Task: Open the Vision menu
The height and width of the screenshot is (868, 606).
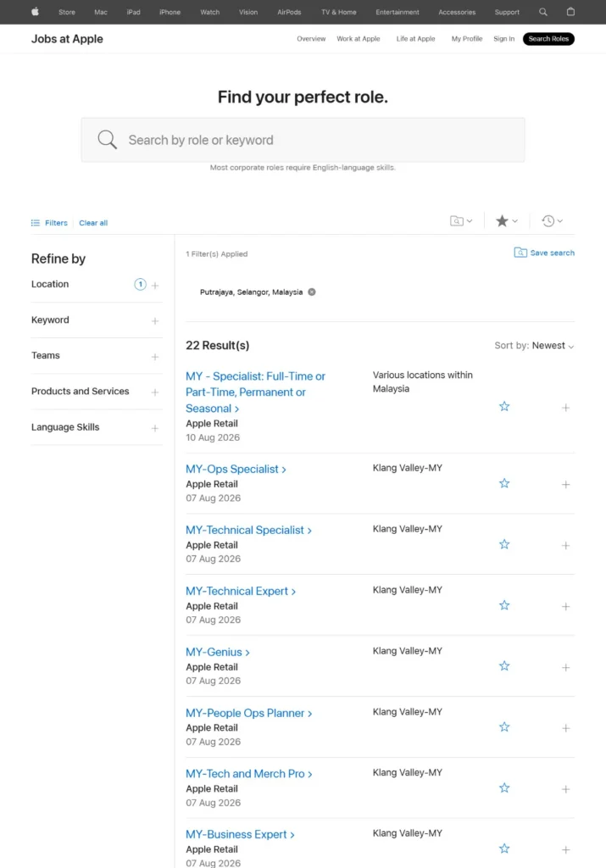Action: 248,12
